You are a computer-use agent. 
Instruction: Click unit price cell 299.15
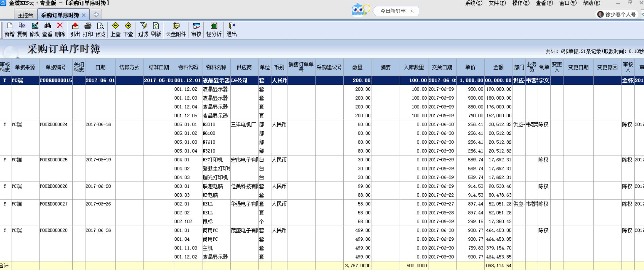[x=470, y=222]
